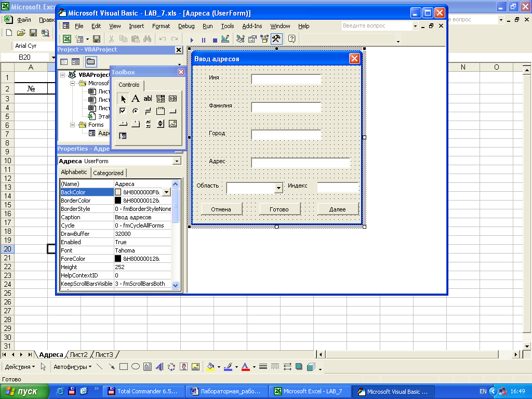Select the ComboBox control in the Toolbox
This screenshot has height=399, width=532.
(161, 99)
